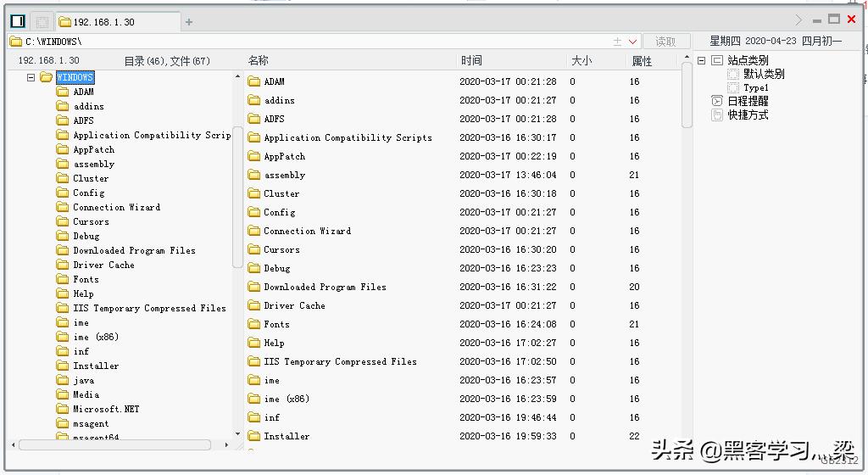Click the date text 星期四 2020-04-23
The height and width of the screenshot is (475, 868).
tap(753, 41)
